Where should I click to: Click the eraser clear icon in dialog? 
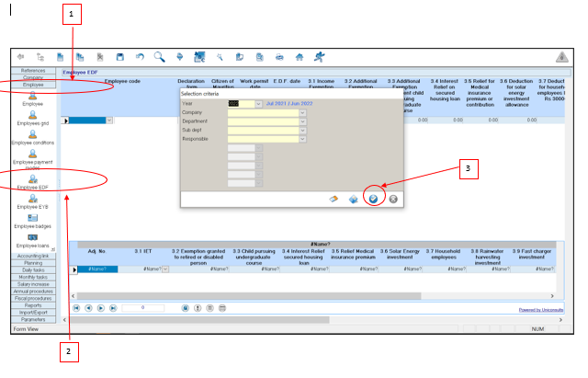(x=334, y=198)
